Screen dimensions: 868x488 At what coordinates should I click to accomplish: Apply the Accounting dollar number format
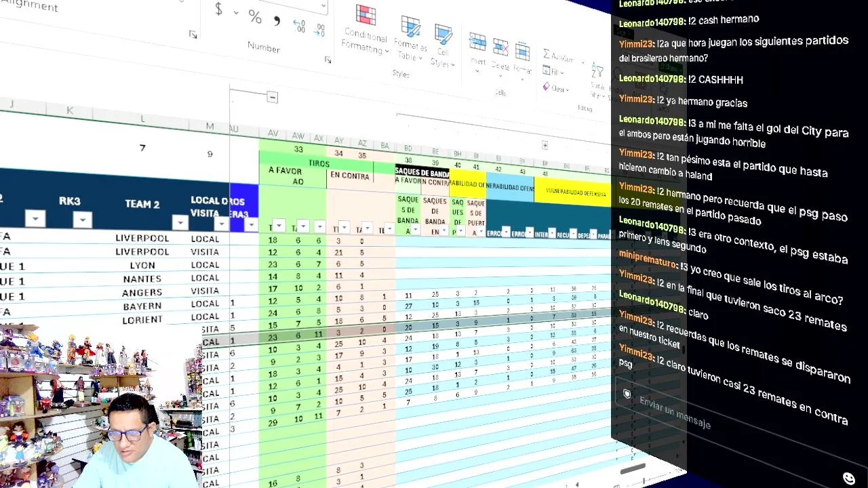point(219,9)
